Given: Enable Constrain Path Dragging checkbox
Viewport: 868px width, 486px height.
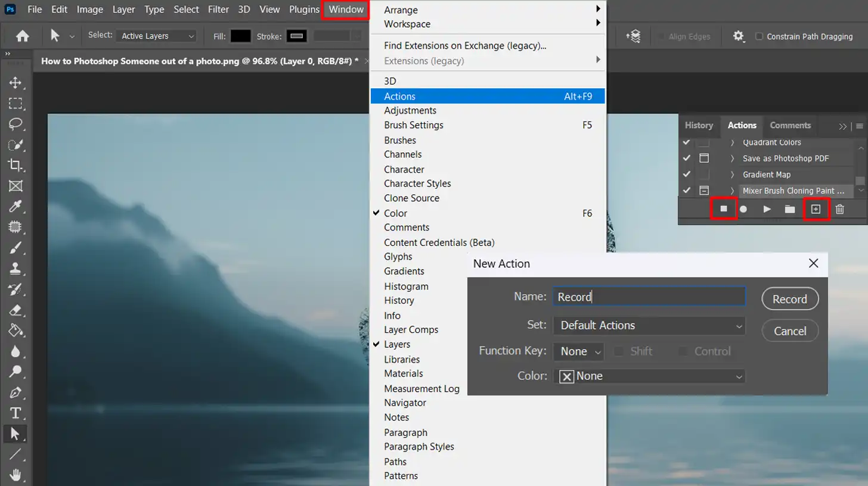Looking at the screenshot, I should (759, 36).
